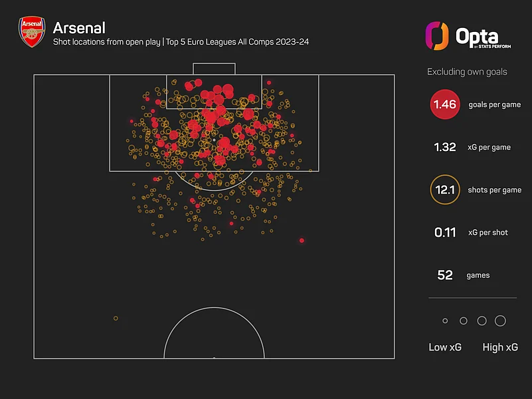The height and width of the screenshot is (399, 532).
Task: Select the red 1.46 goals circle
Action: tap(445, 104)
